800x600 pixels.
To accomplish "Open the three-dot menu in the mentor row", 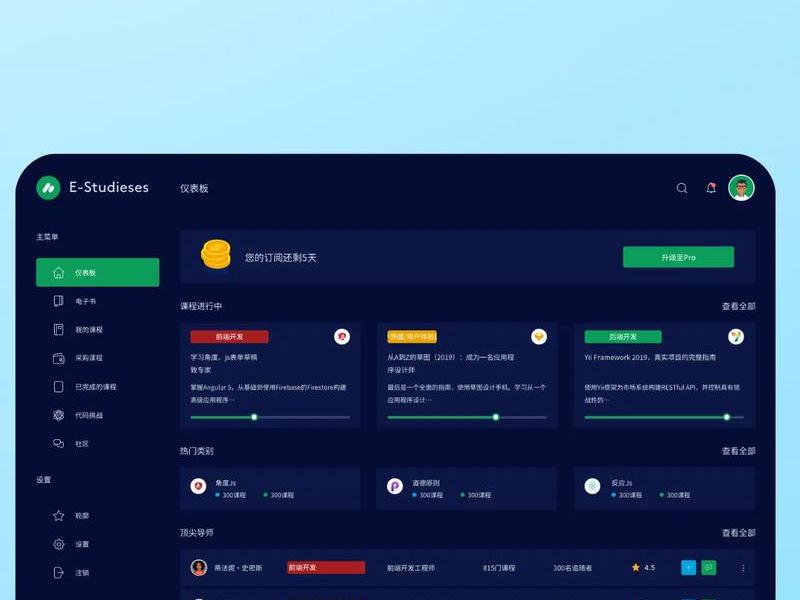I will pyautogui.click(x=743, y=568).
